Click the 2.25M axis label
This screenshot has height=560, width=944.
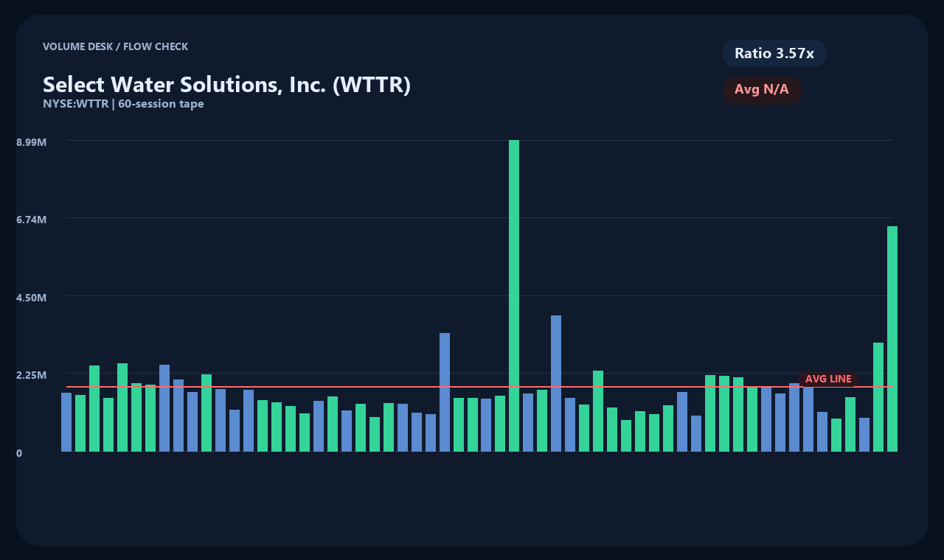(32, 375)
